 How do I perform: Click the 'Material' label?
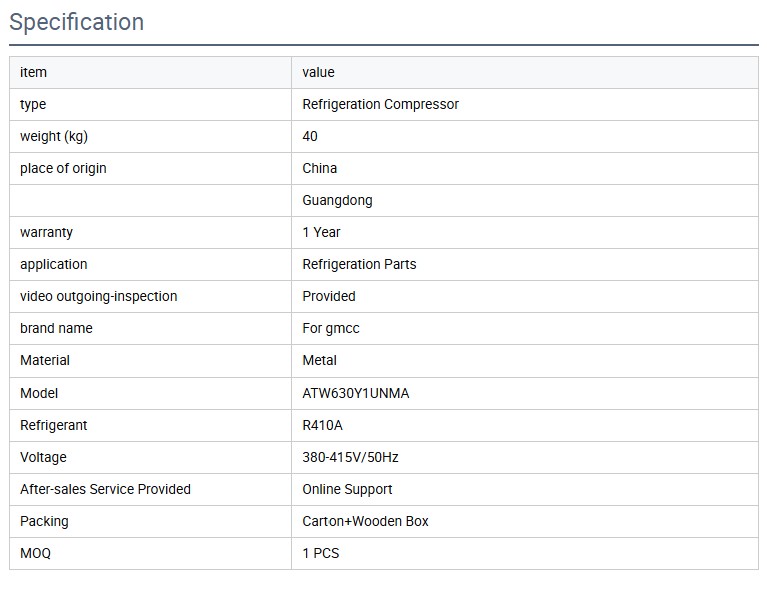[x=45, y=361]
